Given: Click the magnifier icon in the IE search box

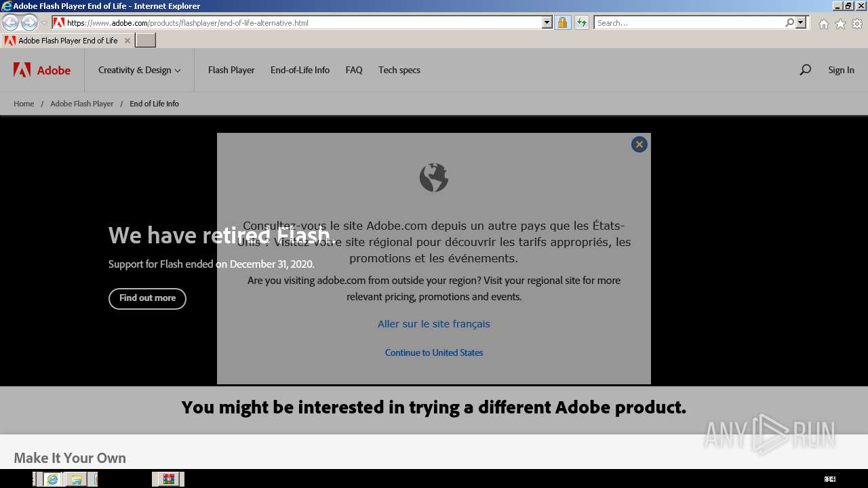Looking at the screenshot, I should tap(789, 22).
